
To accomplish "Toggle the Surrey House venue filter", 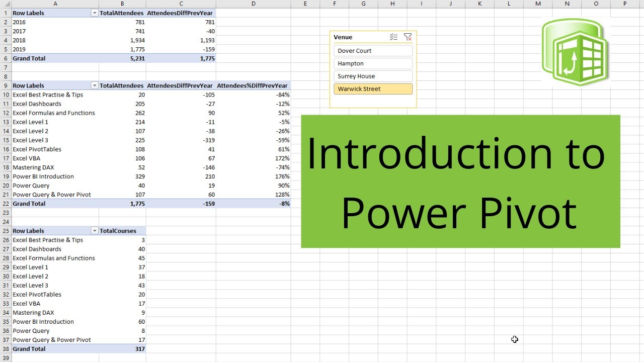I will (373, 76).
